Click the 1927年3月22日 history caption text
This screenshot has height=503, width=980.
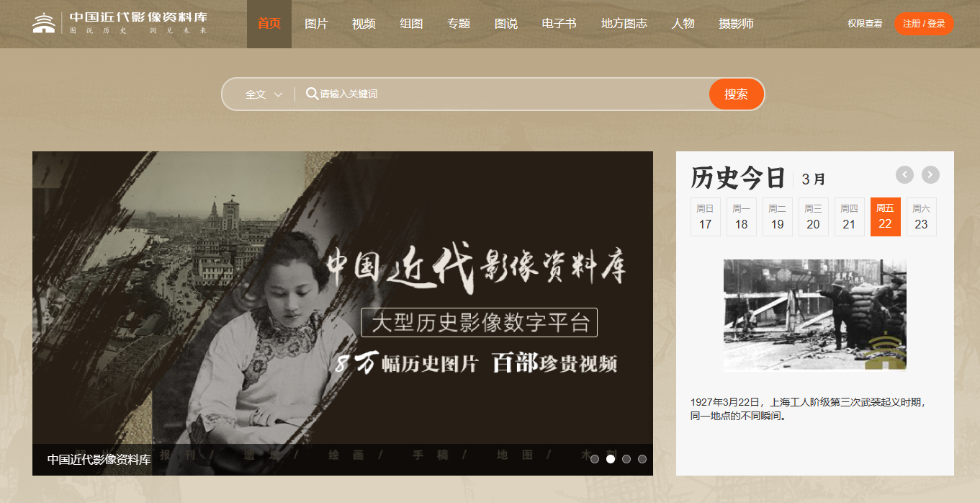point(807,409)
